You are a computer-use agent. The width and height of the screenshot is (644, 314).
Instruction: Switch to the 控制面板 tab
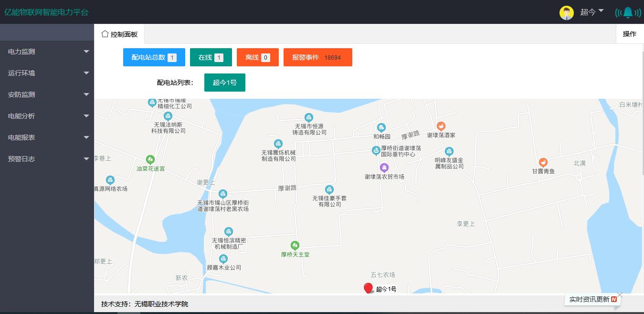tap(119, 34)
